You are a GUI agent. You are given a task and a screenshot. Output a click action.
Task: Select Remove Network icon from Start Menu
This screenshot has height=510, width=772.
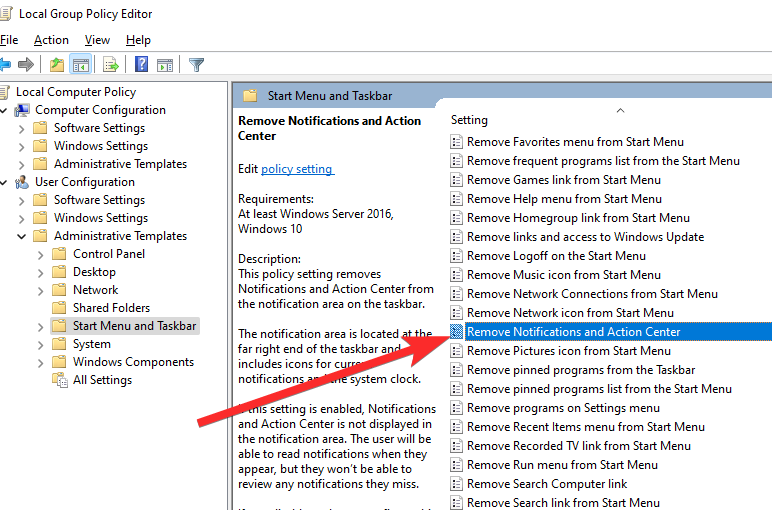[570, 313]
